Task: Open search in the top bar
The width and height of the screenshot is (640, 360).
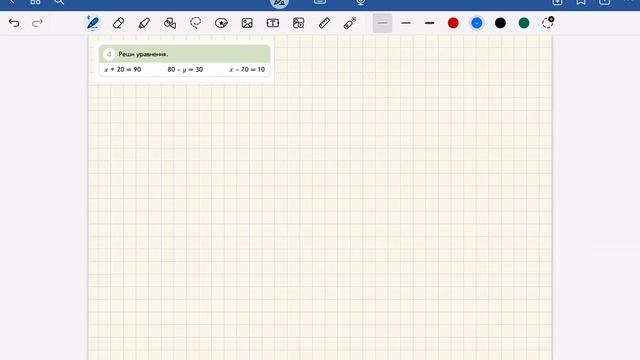Action: (59, 2)
